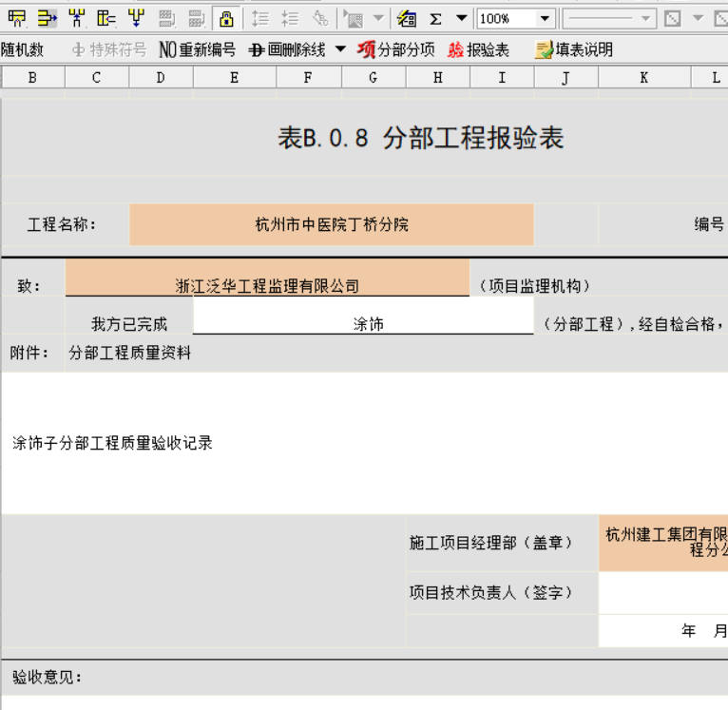The height and width of the screenshot is (710, 728).
Task: Click the first table icon in toolbar
Action: 17,18
